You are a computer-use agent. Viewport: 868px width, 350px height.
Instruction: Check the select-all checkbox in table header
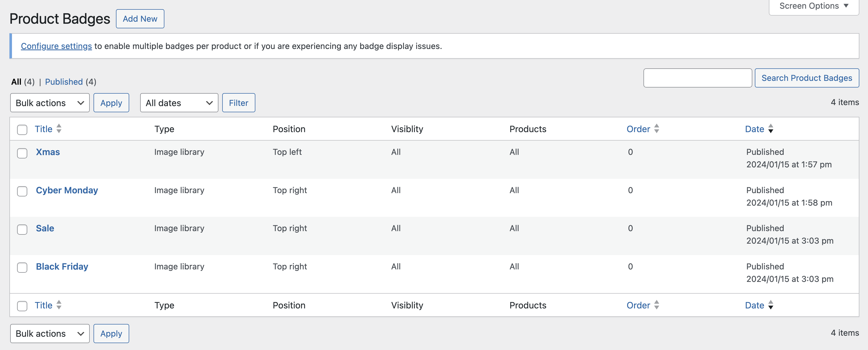coord(22,129)
